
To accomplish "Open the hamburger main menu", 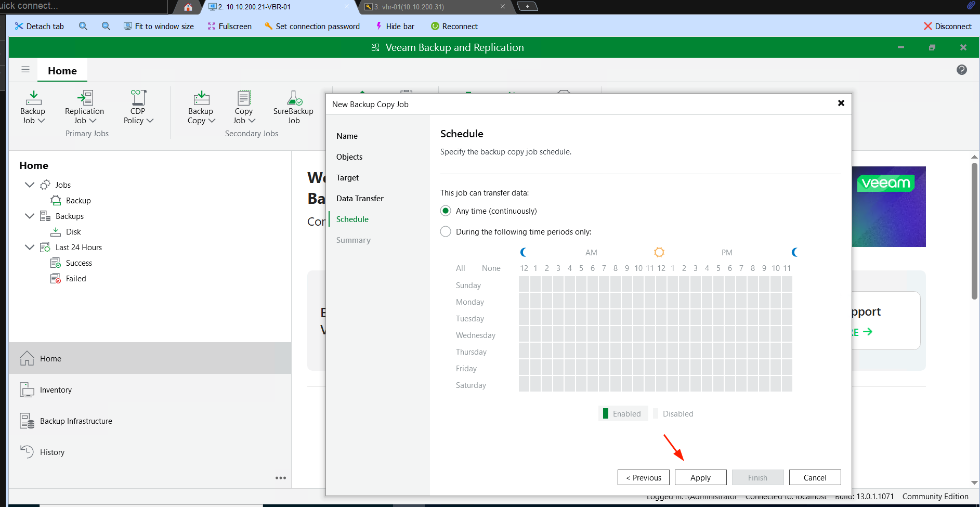I will (x=25, y=70).
